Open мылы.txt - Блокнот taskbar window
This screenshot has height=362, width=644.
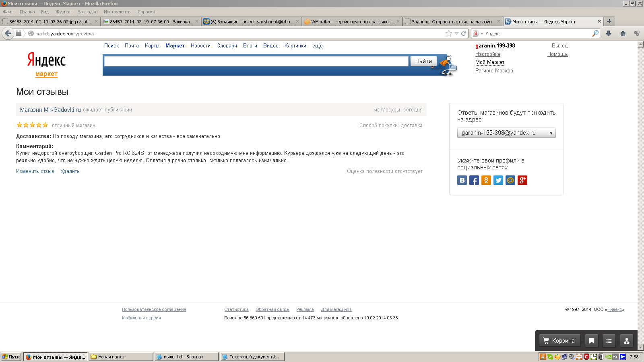coord(186,357)
